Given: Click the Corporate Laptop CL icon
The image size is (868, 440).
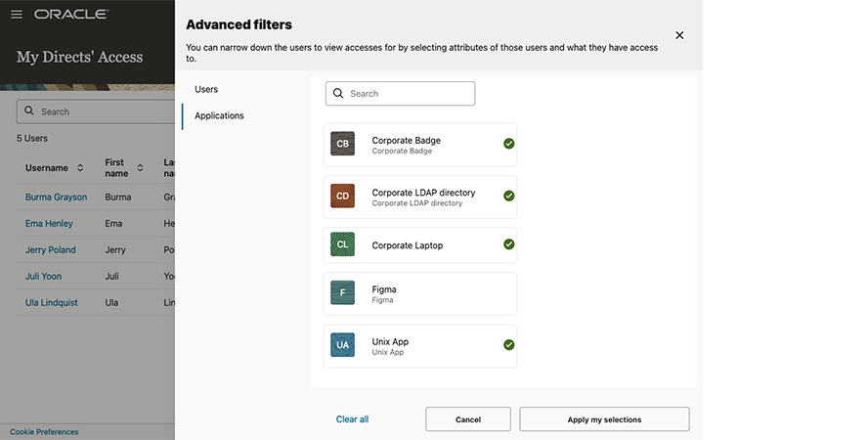Looking at the screenshot, I should coord(342,245).
